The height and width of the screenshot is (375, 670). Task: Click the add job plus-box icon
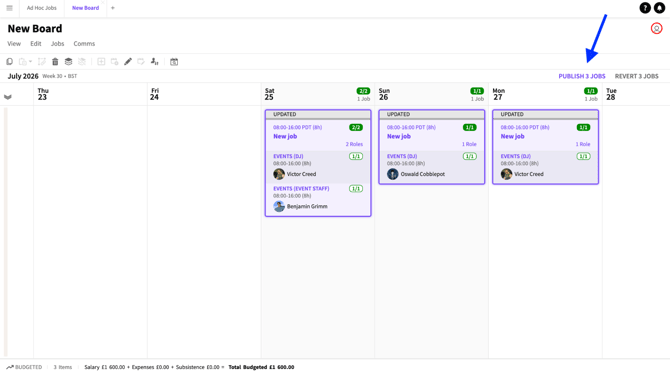[x=101, y=62]
